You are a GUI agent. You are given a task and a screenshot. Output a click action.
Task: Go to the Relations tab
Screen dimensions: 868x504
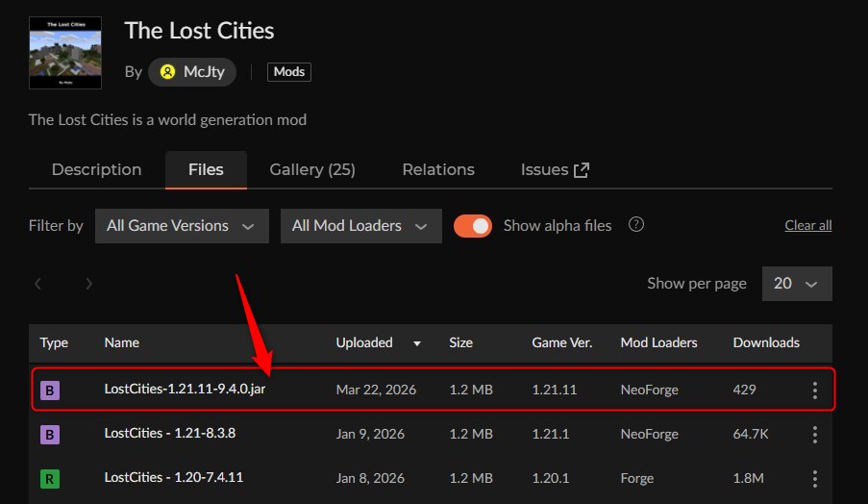[x=438, y=169]
